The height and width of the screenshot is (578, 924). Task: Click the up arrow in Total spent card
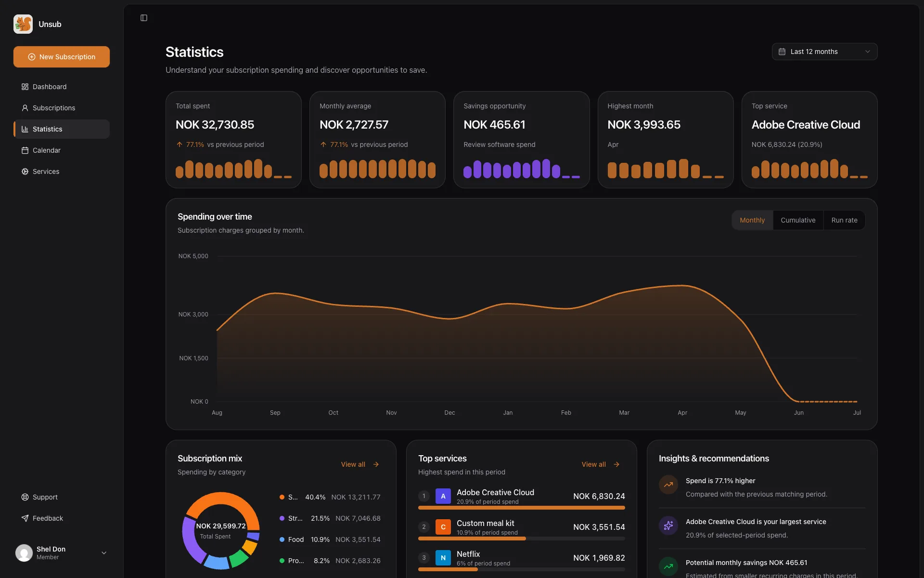180,144
